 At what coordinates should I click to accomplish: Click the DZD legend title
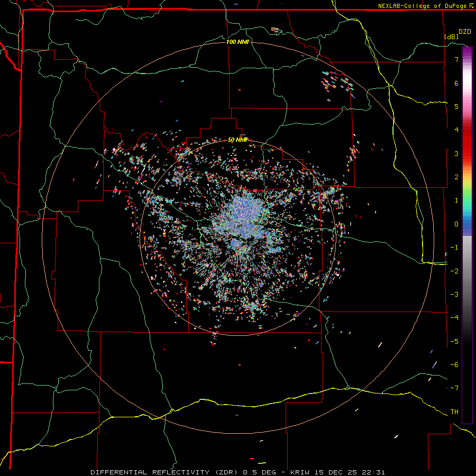tap(465, 32)
